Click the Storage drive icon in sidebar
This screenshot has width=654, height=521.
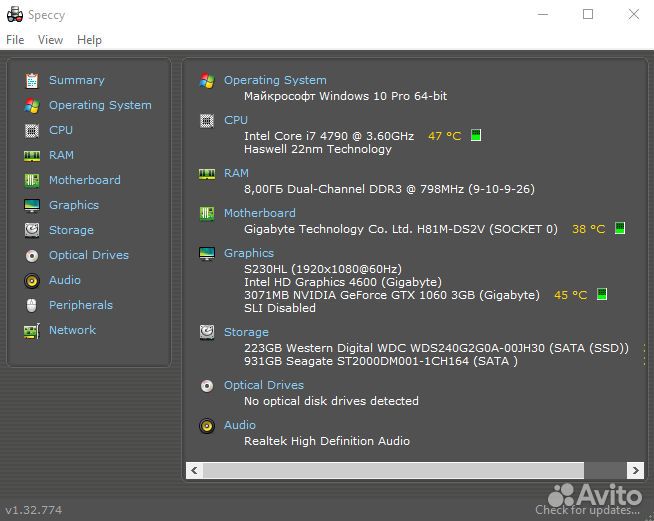[x=32, y=230]
